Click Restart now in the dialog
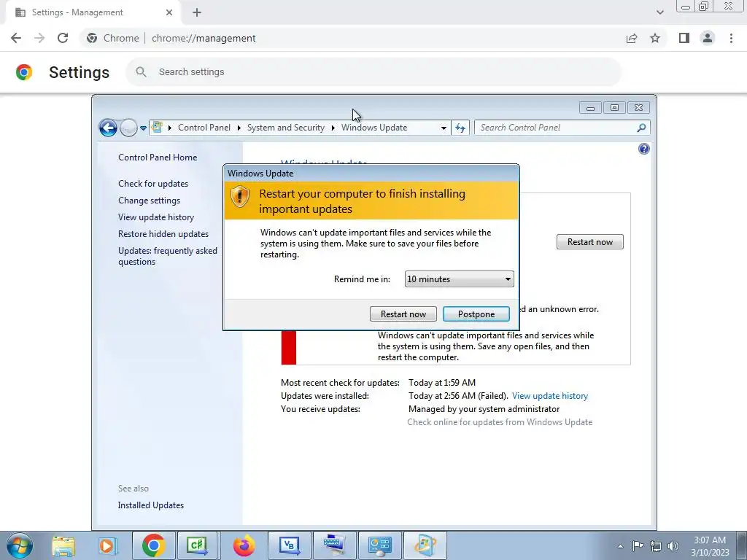The width and height of the screenshot is (747, 560). (403, 314)
